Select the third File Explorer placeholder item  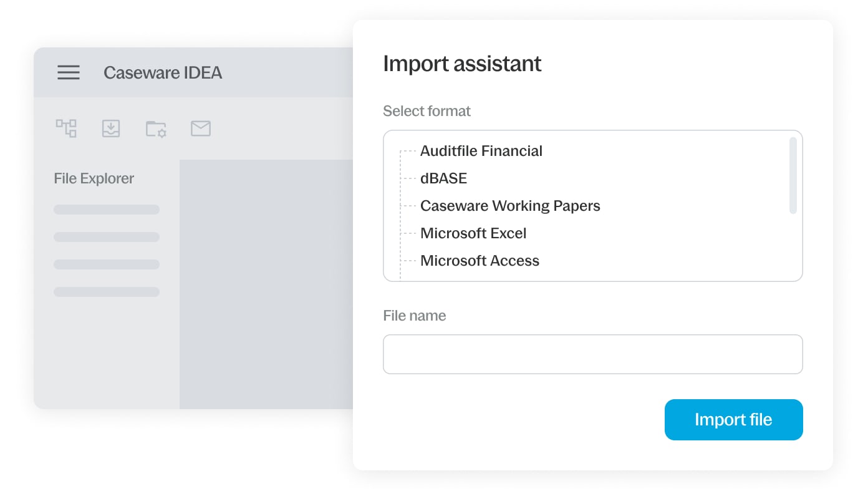pyautogui.click(x=107, y=264)
